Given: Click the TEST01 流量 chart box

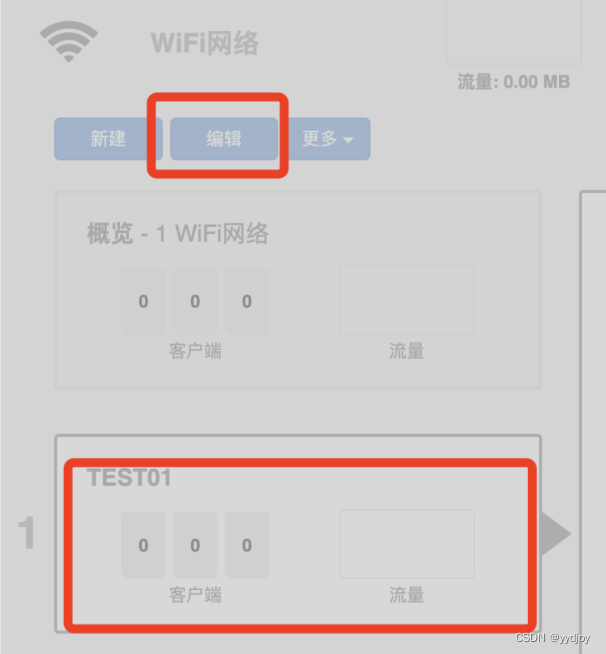Looking at the screenshot, I should pos(407,544).
